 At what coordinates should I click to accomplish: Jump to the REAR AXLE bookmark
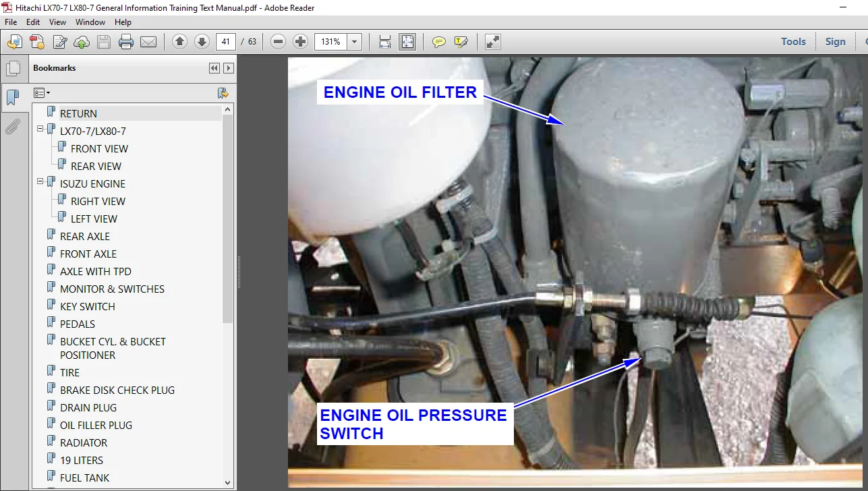pos(85,236)
